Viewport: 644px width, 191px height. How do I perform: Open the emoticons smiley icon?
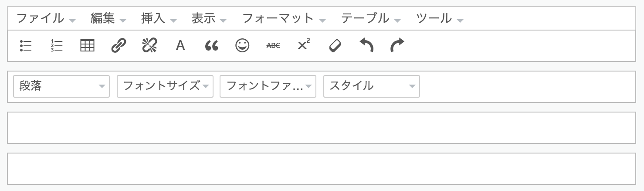point(242,45)
